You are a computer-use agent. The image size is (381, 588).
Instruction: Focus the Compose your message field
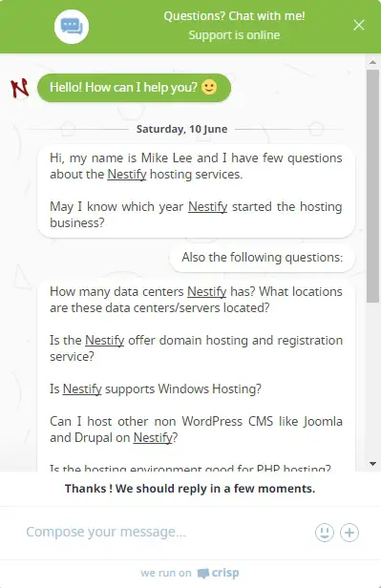tap(165, 532)
